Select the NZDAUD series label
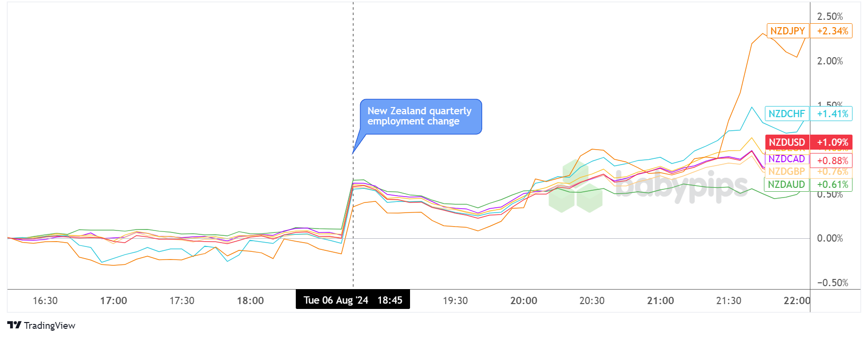Viewport: 868px width, 338px height. 787,184
